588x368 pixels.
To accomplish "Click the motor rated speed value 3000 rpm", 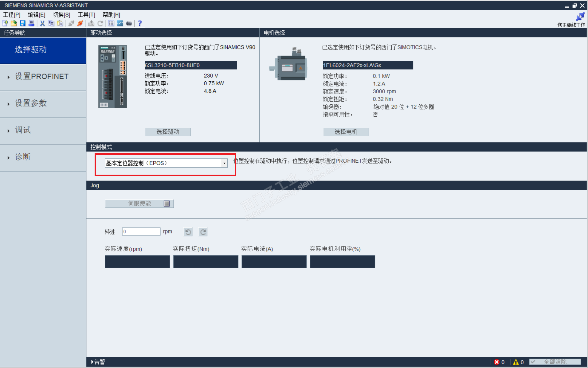I will click(384, 91).
